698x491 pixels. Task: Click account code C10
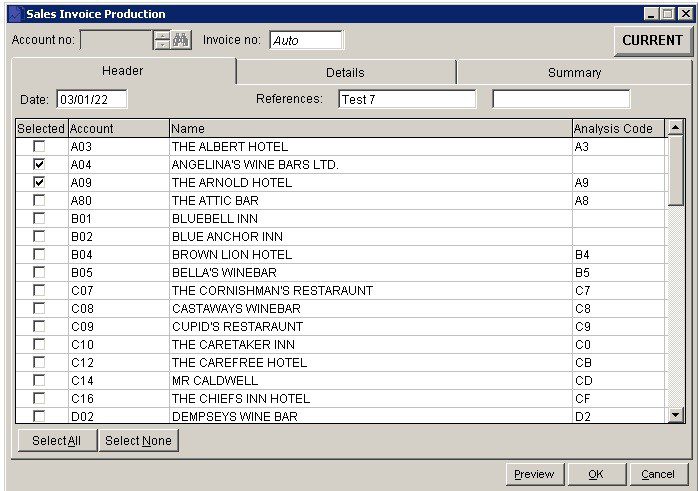(x=82, y=345)
